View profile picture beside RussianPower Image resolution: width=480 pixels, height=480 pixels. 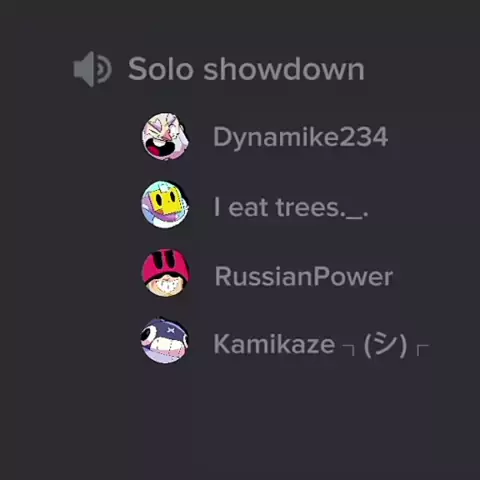(x=166, y=273)
